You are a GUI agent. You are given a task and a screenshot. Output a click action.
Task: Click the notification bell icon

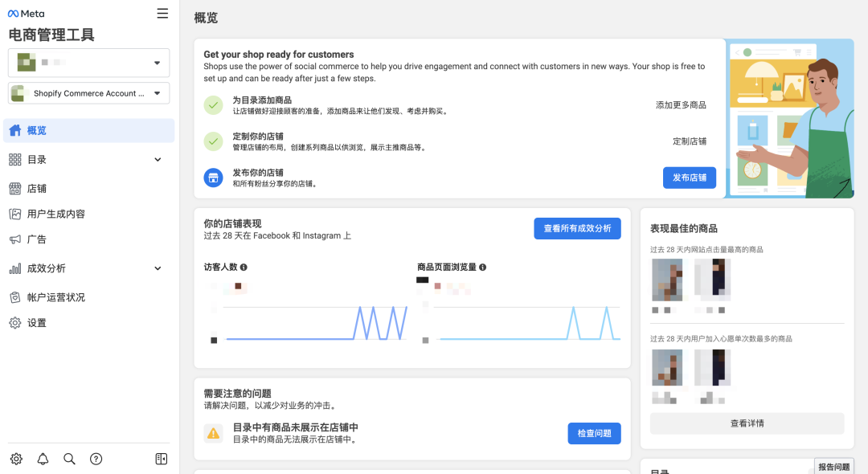pos(43,459)
